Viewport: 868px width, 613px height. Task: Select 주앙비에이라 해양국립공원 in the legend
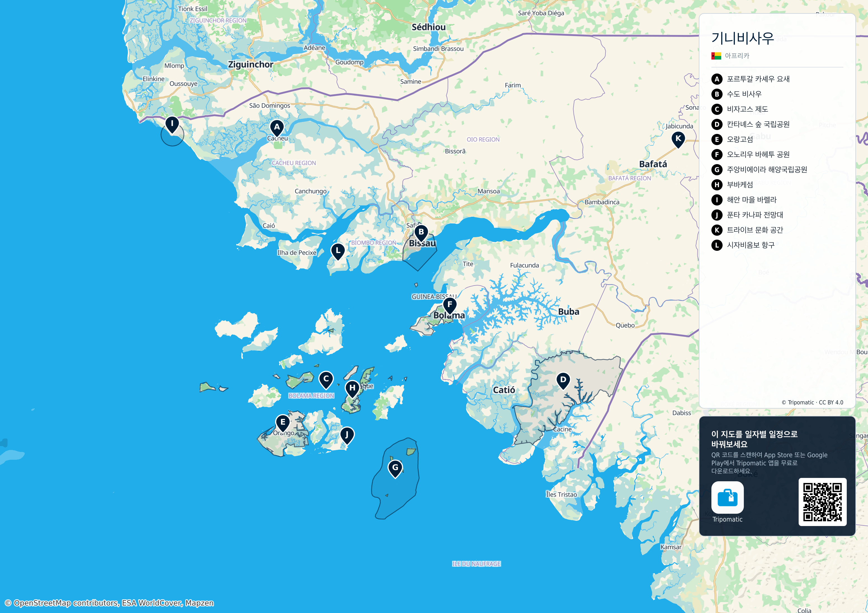[x=759, y=170]
